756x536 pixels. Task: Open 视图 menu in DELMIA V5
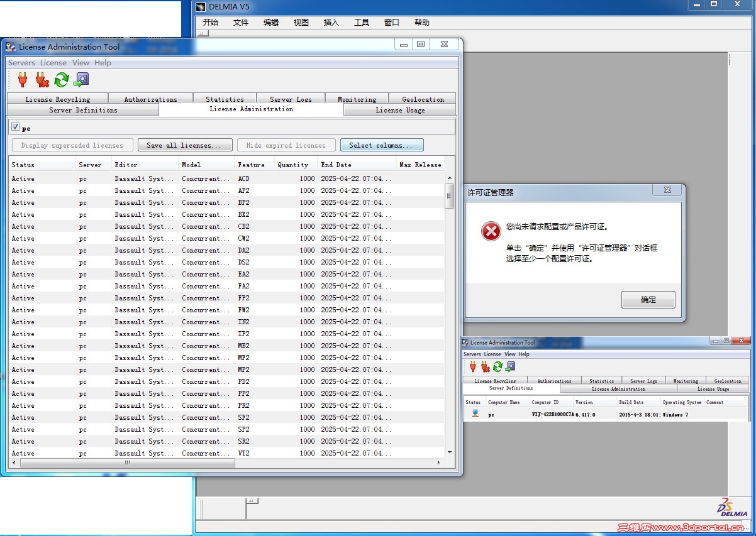click(301, 23)
